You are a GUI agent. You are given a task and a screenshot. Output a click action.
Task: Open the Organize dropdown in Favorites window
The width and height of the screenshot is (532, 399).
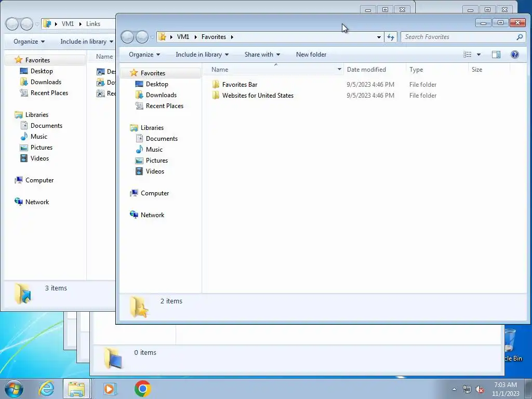[144, 55]
